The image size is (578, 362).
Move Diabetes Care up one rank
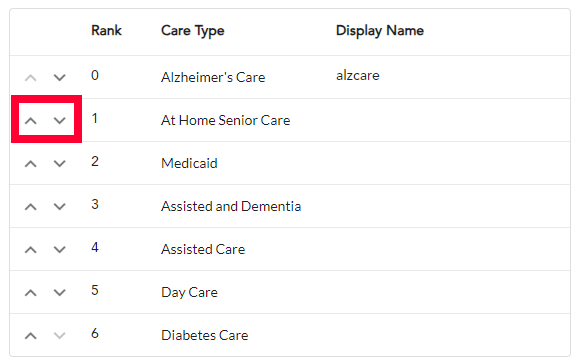tap(31, 336)
